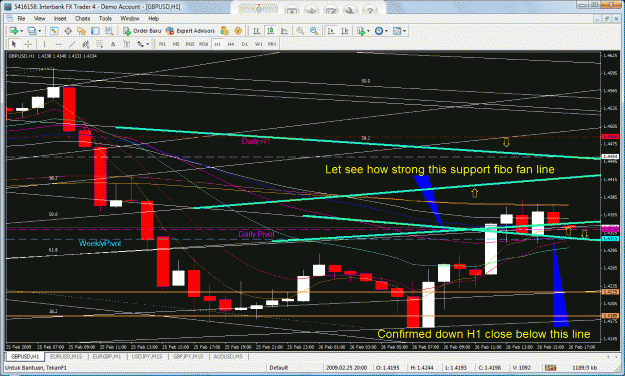Screen dimensions: 625x376
Task: Click the green people icon after Expert Advisors
Action: coord(224,31)
